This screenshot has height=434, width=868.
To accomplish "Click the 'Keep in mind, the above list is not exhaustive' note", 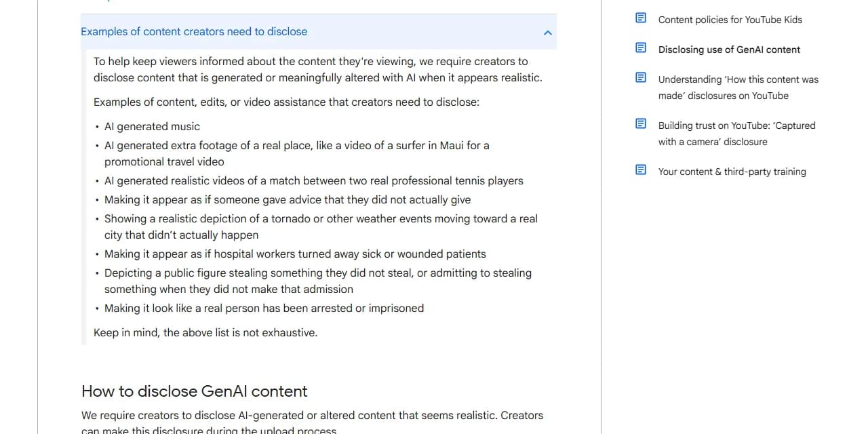I will pos(205,332).
